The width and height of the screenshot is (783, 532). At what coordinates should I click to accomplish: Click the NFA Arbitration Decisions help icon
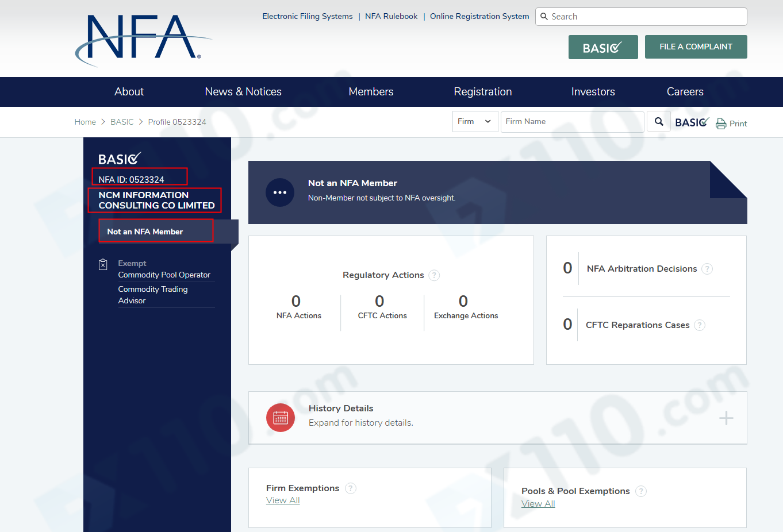(x=708, y=269)
